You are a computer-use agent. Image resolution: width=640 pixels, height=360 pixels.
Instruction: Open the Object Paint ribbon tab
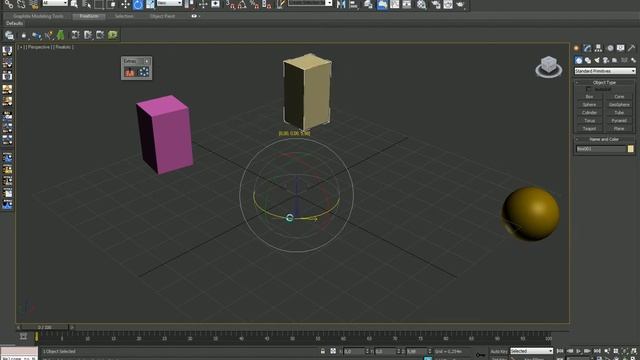click(x=162, y=16)
